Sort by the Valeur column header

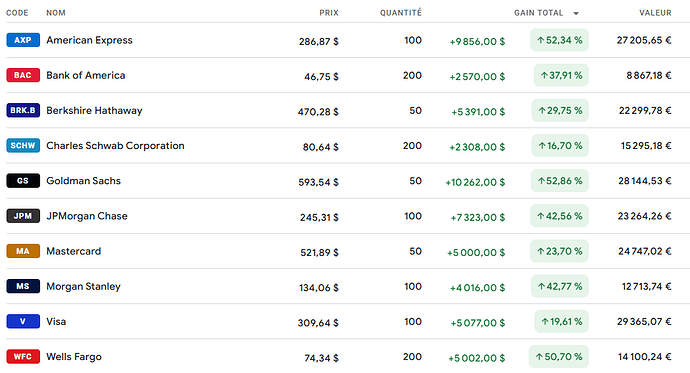coord(655,13)
